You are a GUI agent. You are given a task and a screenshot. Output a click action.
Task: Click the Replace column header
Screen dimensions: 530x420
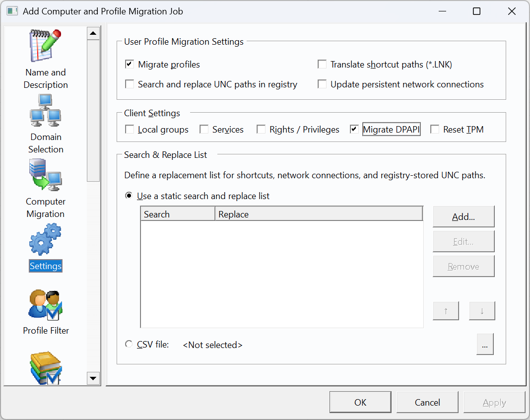coord(319,214)
